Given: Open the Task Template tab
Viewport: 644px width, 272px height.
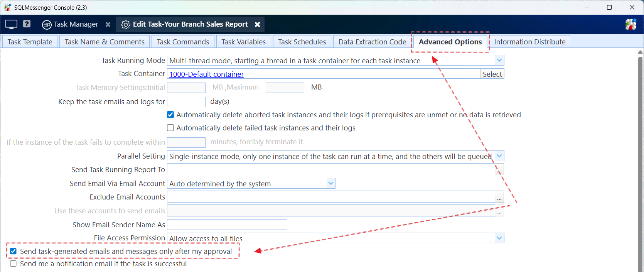Looking at the screenshot, I should [x=30, y=42].
